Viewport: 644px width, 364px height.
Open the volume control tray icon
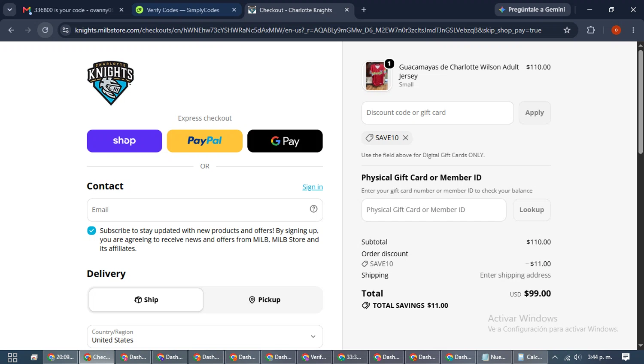click(577, 357)
